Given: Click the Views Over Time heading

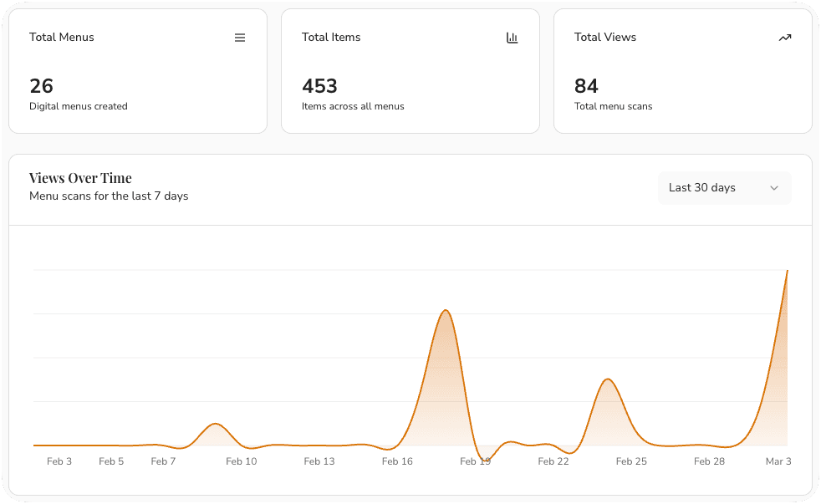Looking at the screenshot, I should (x=80, y=177).
